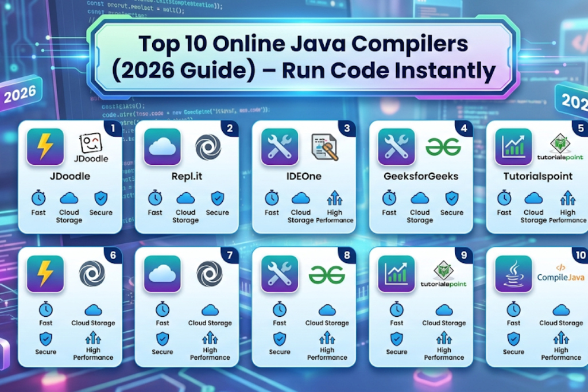Click the Secure shield icon on the JDoodle card
The width and height of the screenshot is (588, 392).
pyautogui.click(x=101, y=198)
